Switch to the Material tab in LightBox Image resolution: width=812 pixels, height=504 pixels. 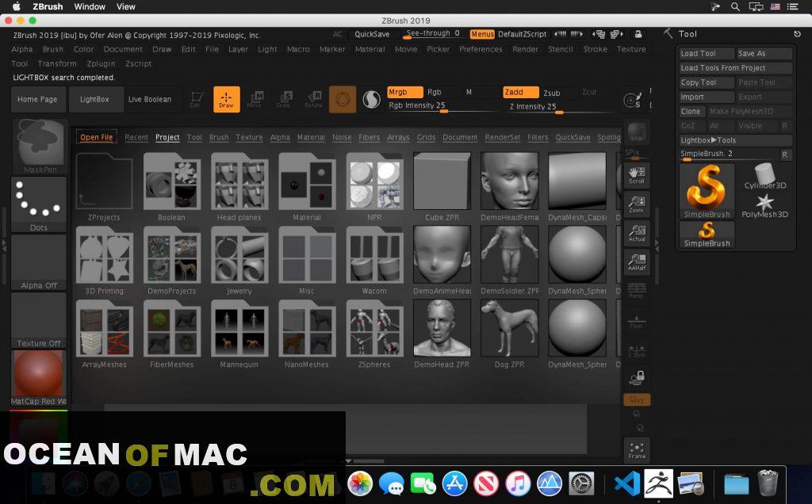(311, 137)
